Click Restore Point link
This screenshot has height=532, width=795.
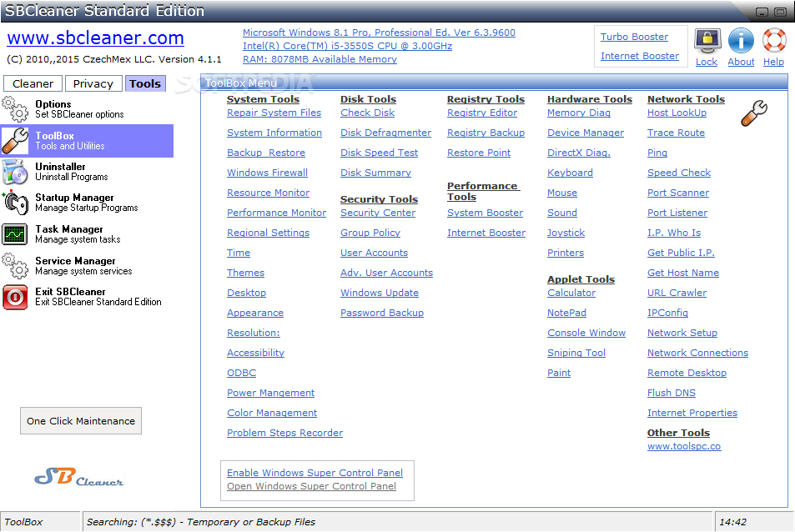(x=479, y=153)
